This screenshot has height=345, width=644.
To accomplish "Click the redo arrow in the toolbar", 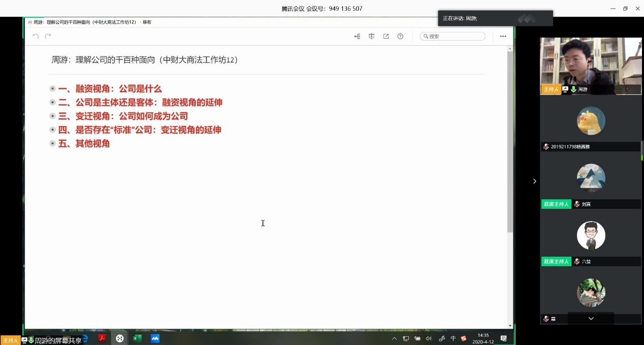I will point(48,36).
